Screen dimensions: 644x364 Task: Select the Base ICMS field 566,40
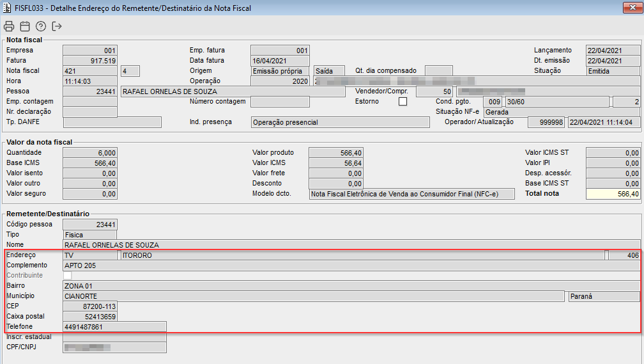click(90, 163)
